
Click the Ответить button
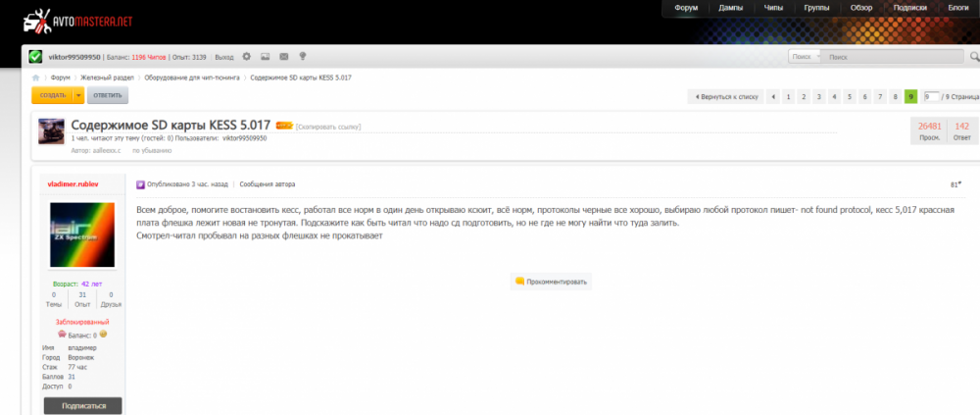click(108, 95)
